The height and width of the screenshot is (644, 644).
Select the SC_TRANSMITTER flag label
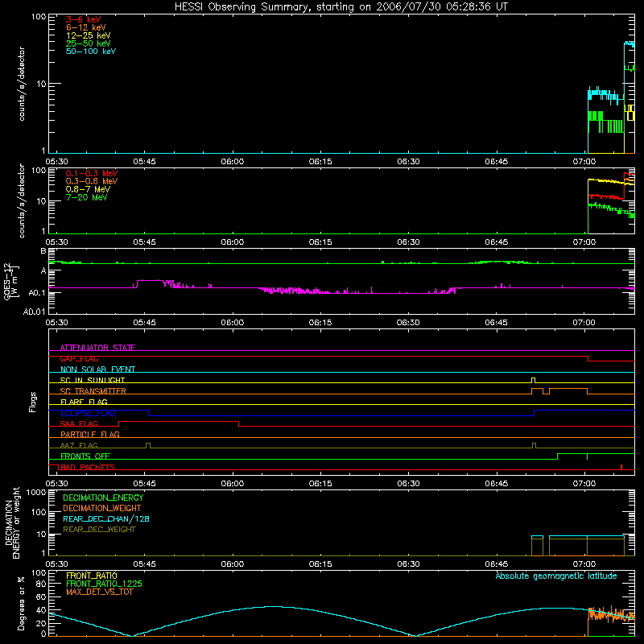click(x=93, y=391)
